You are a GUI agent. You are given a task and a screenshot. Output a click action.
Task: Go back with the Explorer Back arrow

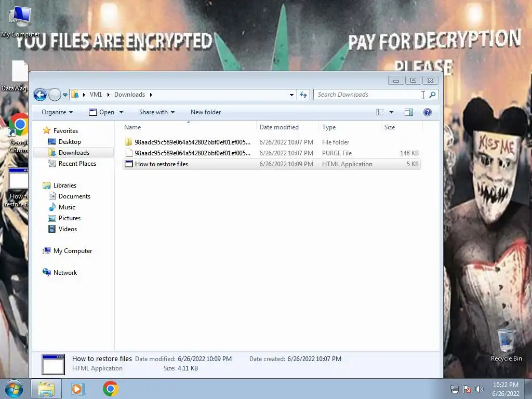pos(40,95)
